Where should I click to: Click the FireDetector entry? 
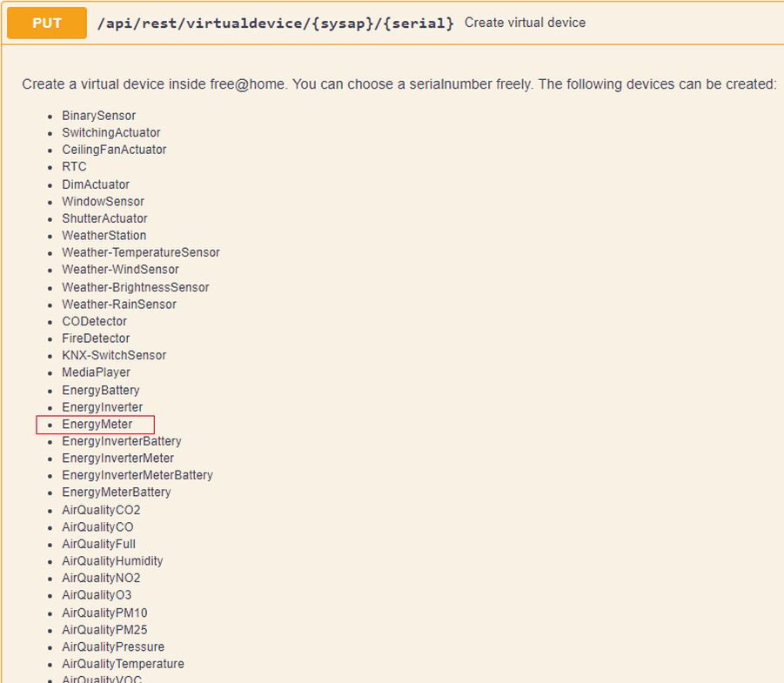coord(96,338)
